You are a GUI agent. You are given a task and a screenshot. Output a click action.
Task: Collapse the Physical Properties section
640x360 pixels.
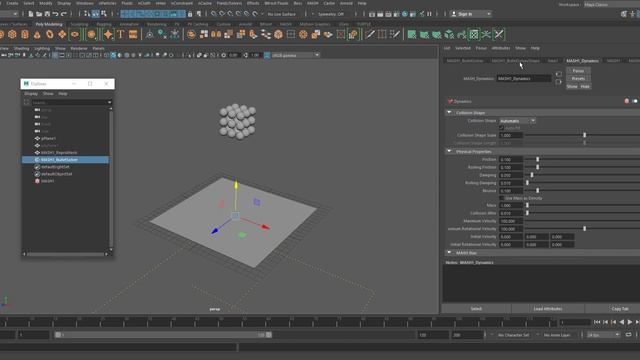449,151
